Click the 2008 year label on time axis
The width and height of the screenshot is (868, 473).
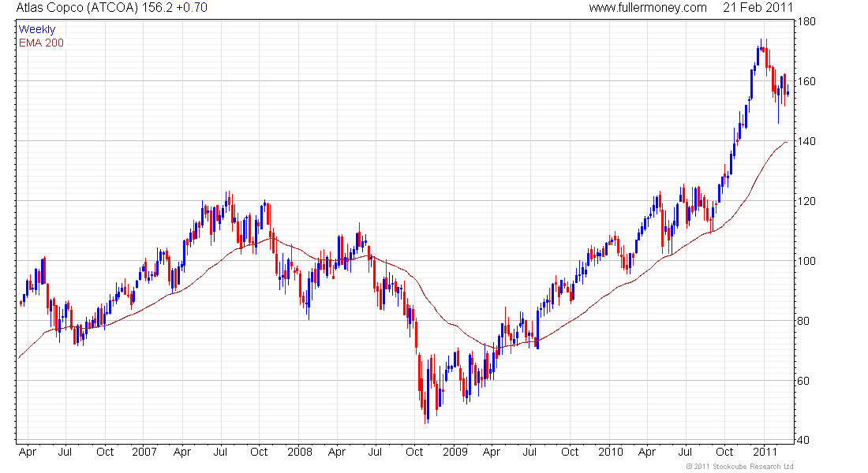pyautogui.click(x=300, y=452)
